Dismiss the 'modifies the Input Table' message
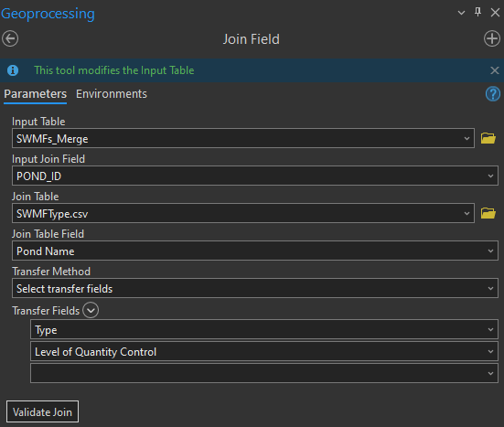Screen dimensions: 504x427 pyautogui.click(x=495, y=70)
